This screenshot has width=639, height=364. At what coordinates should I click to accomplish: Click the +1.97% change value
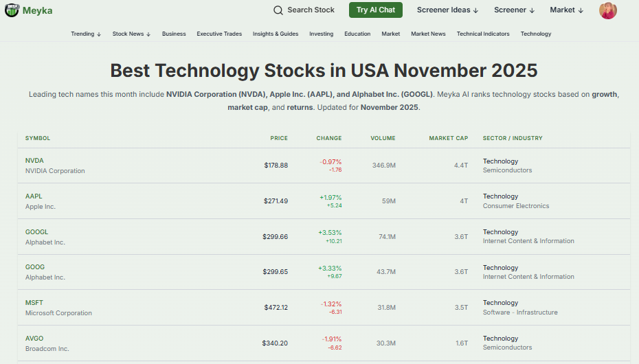(x=330, y=198)
